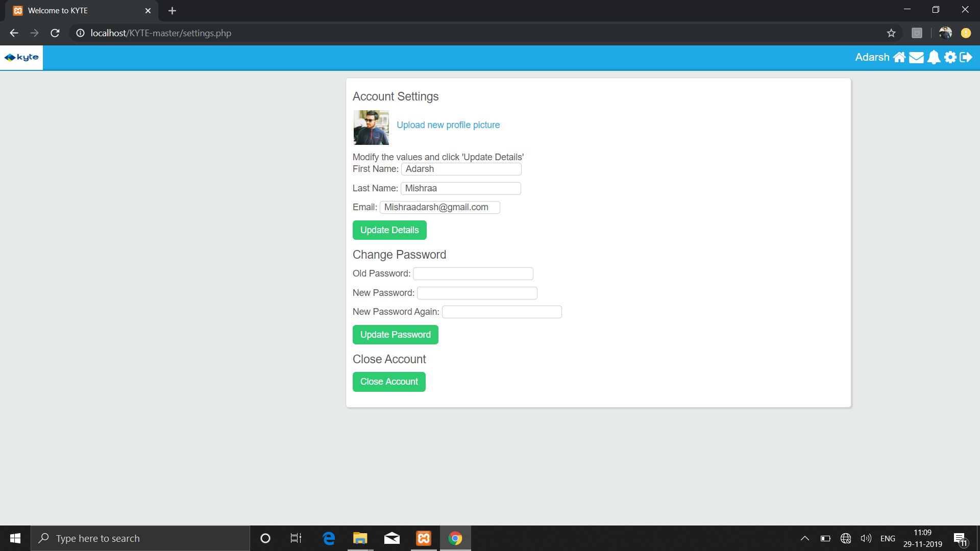The width and height of the screenshot is (980, 551).
Task: Click the profile picture thumbnail
Action: point(371,127)
